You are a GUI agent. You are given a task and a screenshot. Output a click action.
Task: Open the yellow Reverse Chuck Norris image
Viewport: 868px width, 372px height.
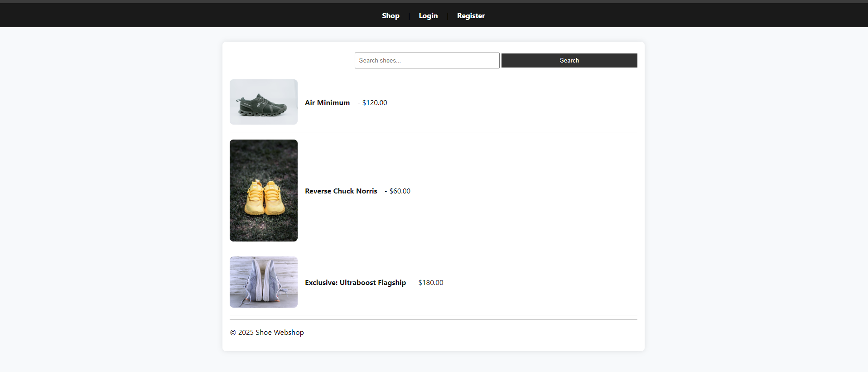pos(263,190)
